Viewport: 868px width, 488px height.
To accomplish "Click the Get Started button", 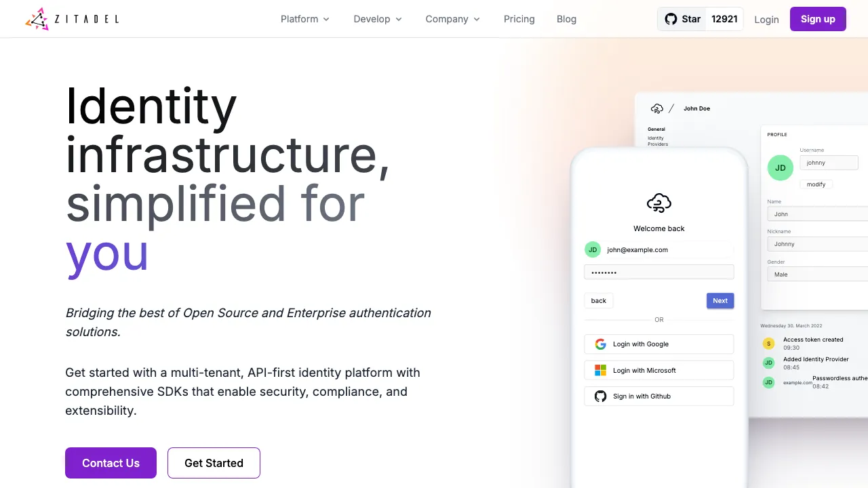I will pos(214,463).
